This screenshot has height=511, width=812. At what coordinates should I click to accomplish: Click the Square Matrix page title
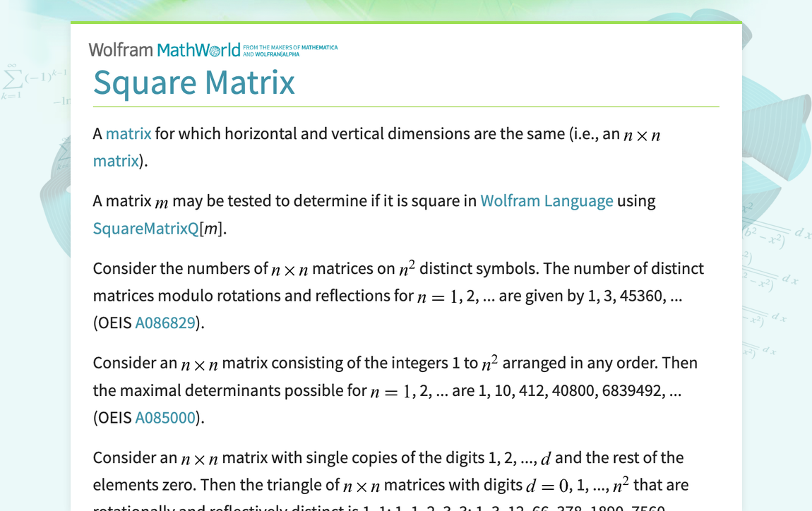[193, 83]
